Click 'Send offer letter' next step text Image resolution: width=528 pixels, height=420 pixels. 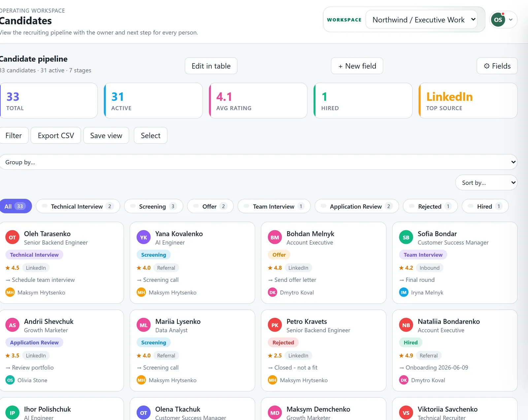295,280
